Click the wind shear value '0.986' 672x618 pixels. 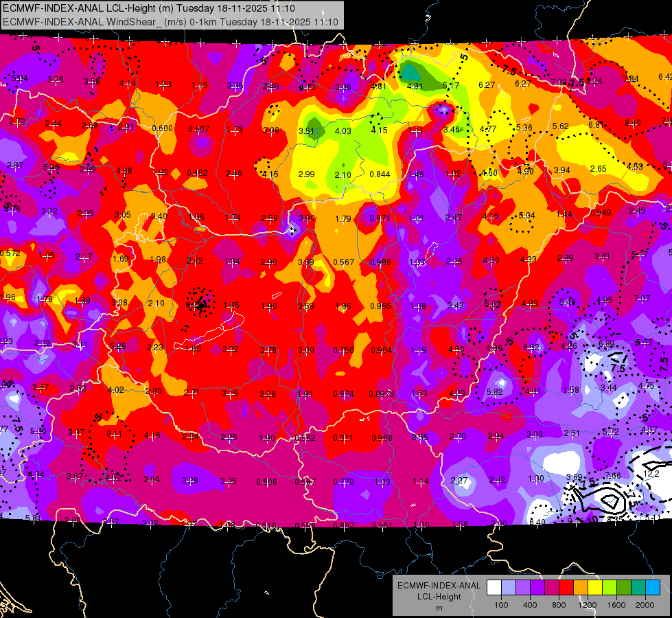tap(380, 262)
